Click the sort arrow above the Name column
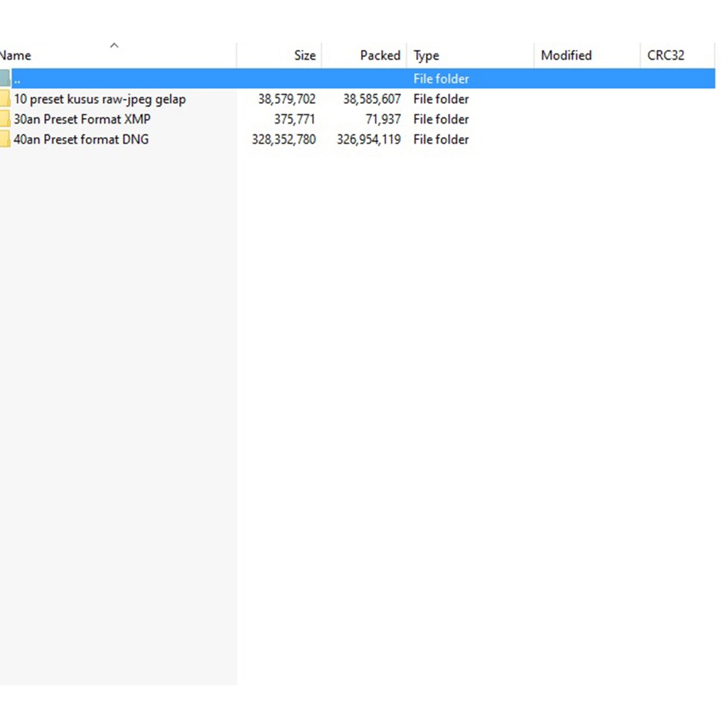Screen dimensions: 728x728 click(114, 45)
